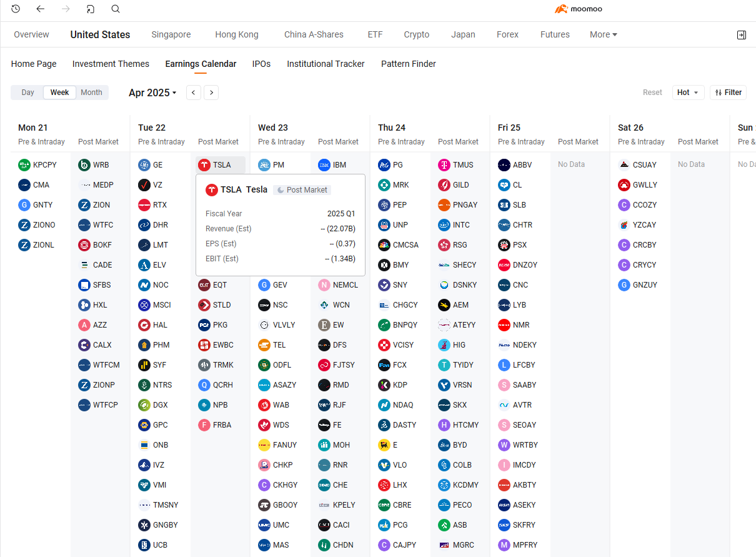Switch calendar to Month view
The width and height of the screenshot is (756, 557).
pyautogui.click(x=91, y=93)
